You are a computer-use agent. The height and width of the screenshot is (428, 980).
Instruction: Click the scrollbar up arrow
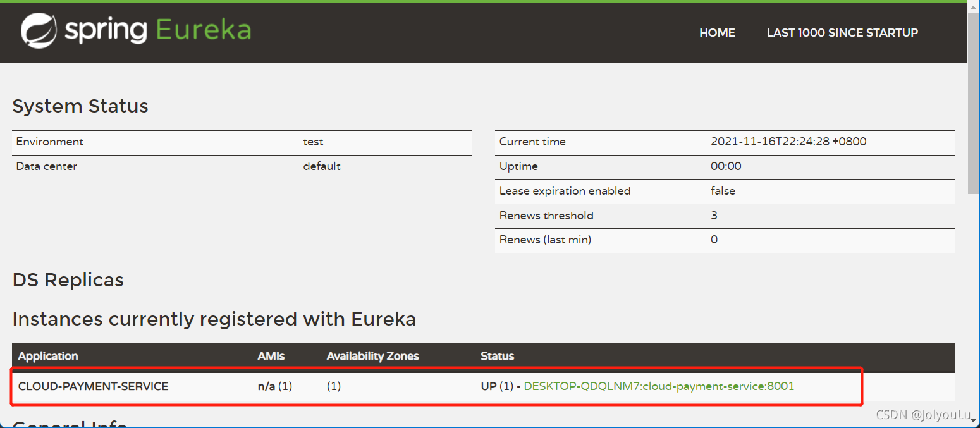point(974,7)
